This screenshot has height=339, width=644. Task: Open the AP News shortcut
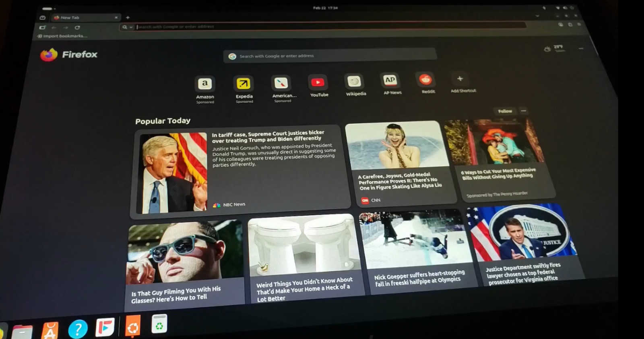392,83
